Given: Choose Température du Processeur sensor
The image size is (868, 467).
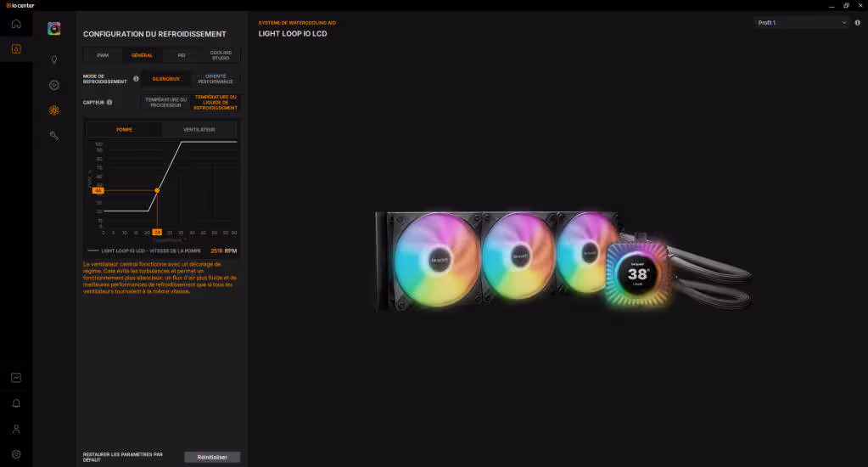Looking at the screenshot, I should click(x=165, y=103).
